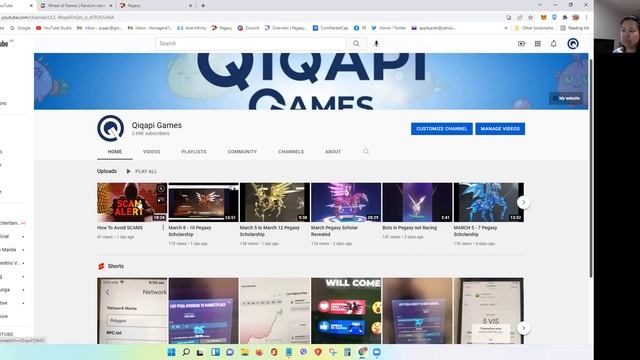640x360 pixels.
Task: Open the Windows Start menu
Action: (x=171, y=352)
